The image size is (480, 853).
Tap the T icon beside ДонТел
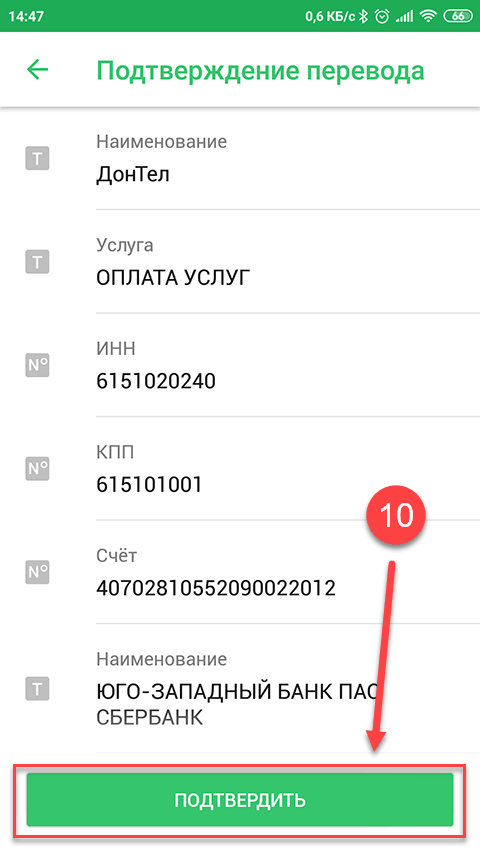click(x=37, y=159)
